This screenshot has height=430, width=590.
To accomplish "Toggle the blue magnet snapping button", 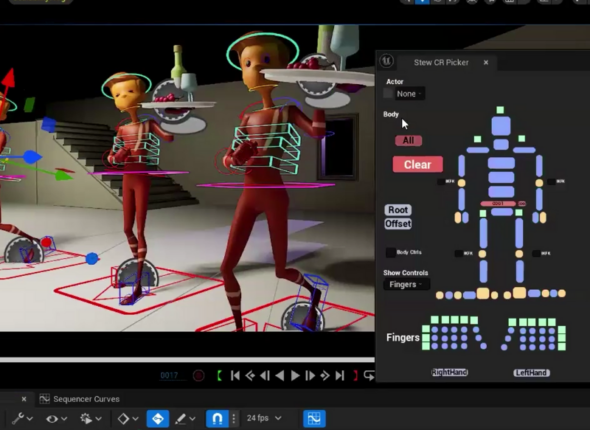I will [x=217, y=419].
